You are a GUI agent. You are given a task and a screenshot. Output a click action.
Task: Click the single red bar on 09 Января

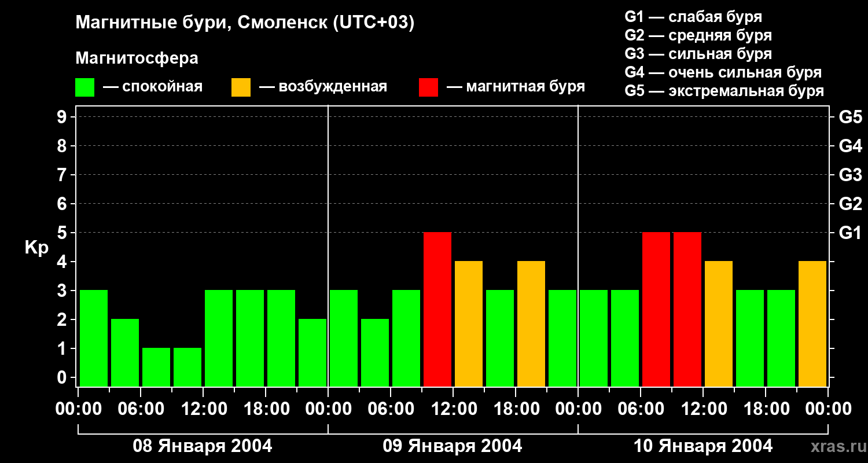(x=437, y=310)
